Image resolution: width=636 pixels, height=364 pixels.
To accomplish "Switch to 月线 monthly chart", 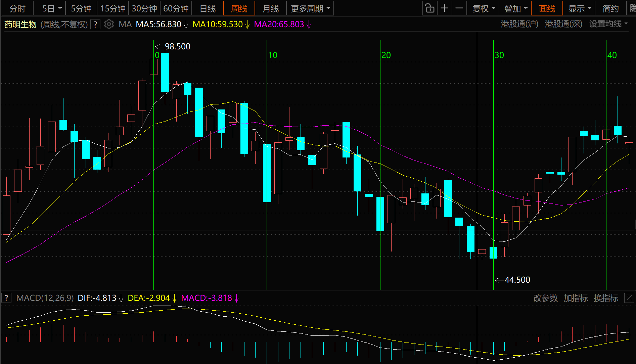I will (x=271, y=8).
